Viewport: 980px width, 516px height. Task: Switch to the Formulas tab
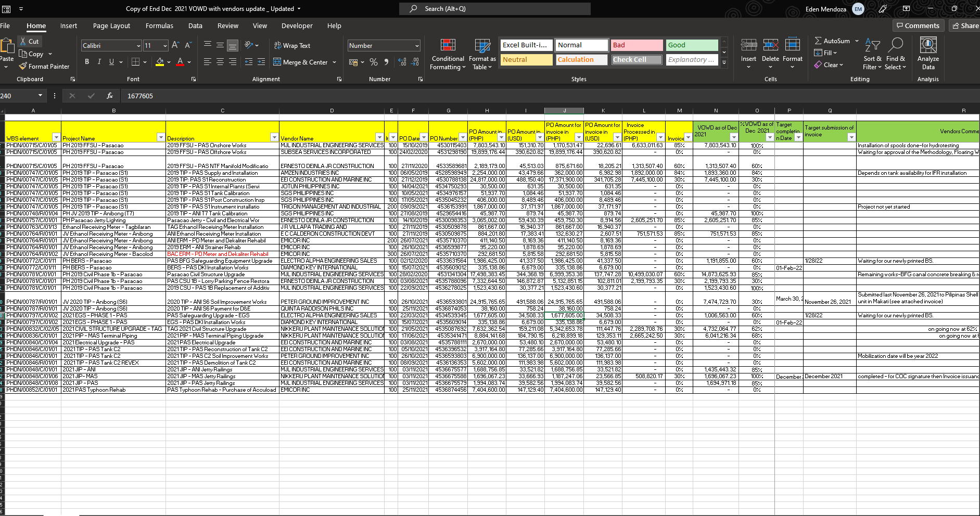(x=159, y=25)
